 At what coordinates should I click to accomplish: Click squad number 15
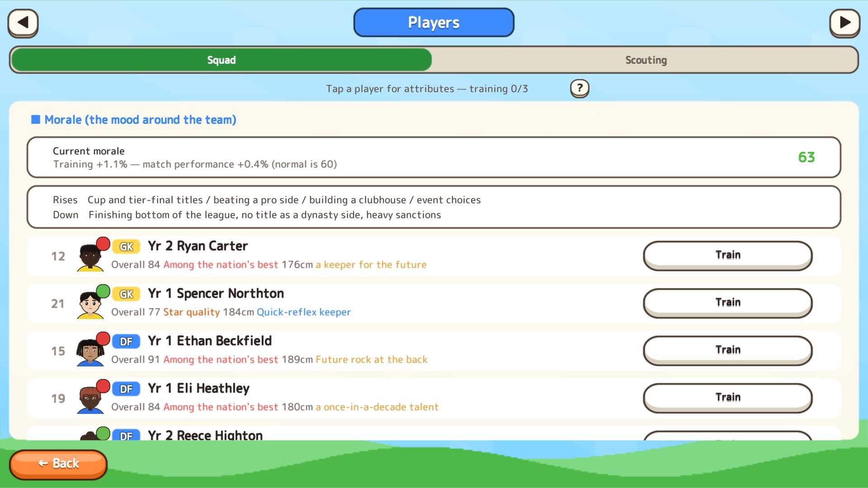click(x=58, y=352)
